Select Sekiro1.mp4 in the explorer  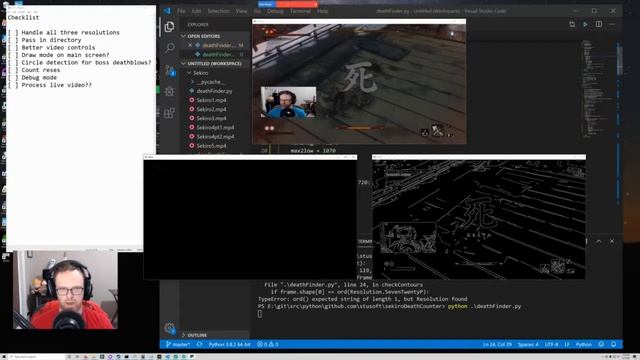(211, 100)
